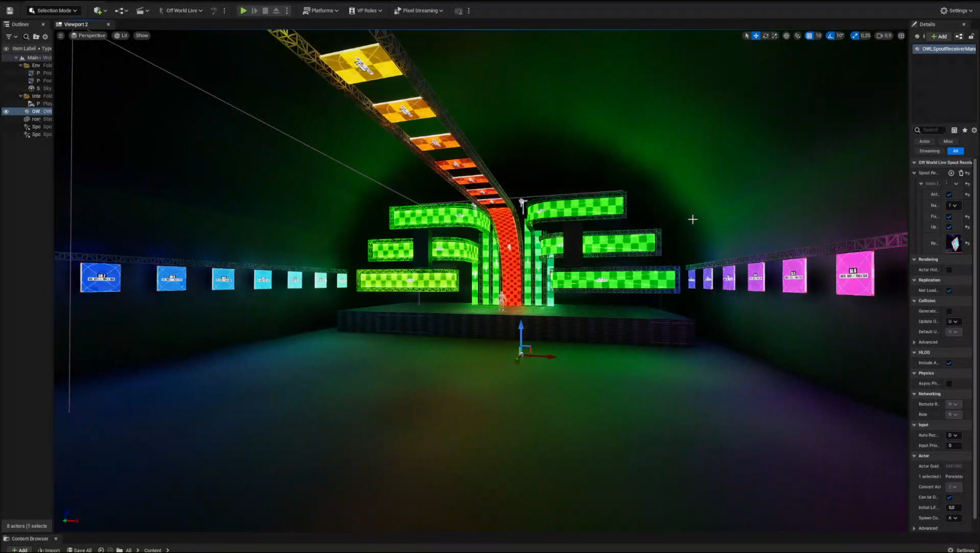
Task: Select the translate (move) gizmo tool
Action: [756, 36]
